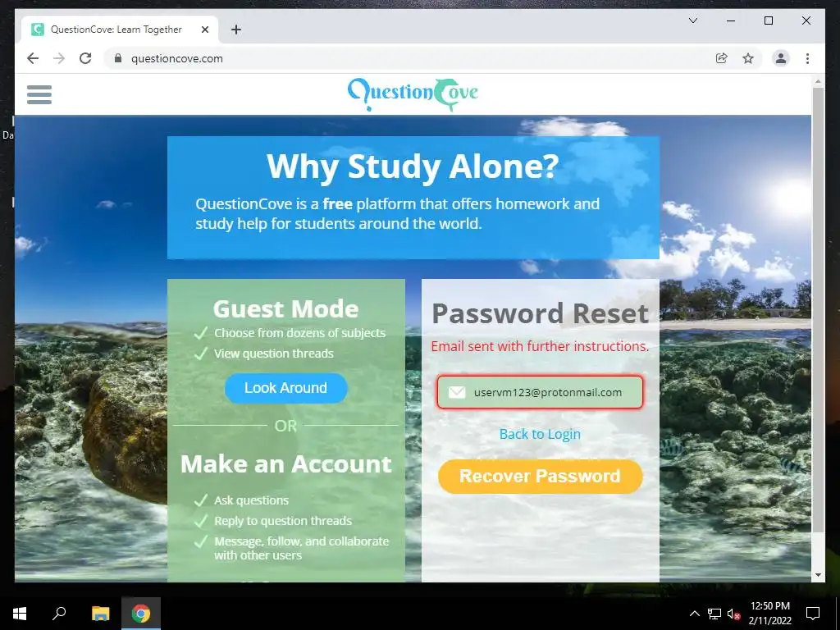Follow the Back to Login link
This screenshot has height=630, width=840.
coord(540,434)
